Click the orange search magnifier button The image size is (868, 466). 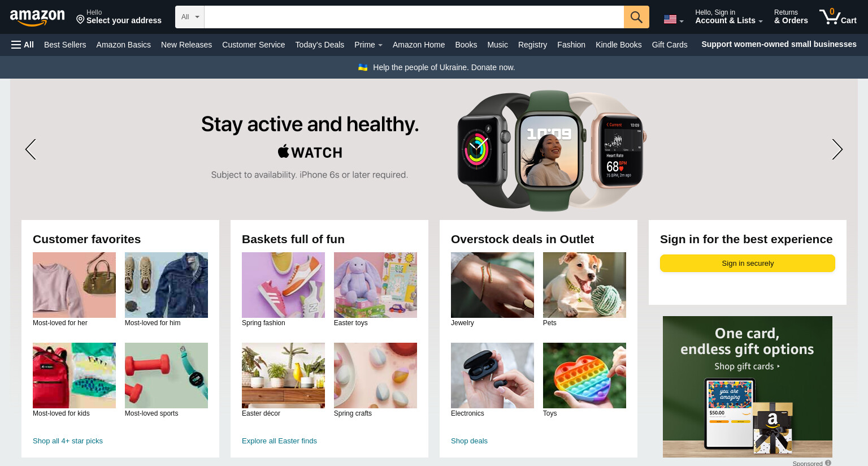point(636,17)
